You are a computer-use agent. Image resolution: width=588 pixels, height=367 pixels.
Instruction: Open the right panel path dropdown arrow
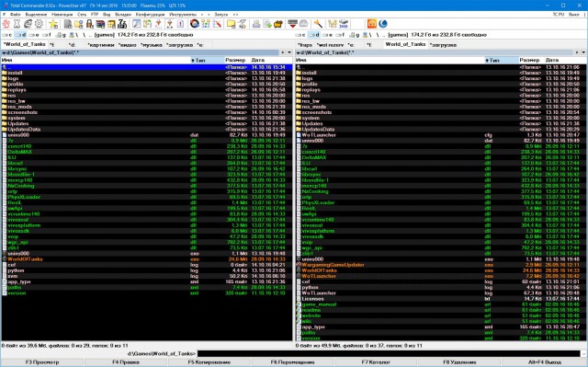pyautogui.click(x=298, y=53)
